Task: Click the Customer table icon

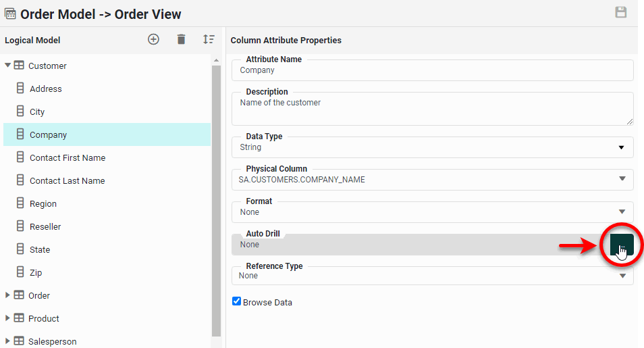Action: pos(19,66)
